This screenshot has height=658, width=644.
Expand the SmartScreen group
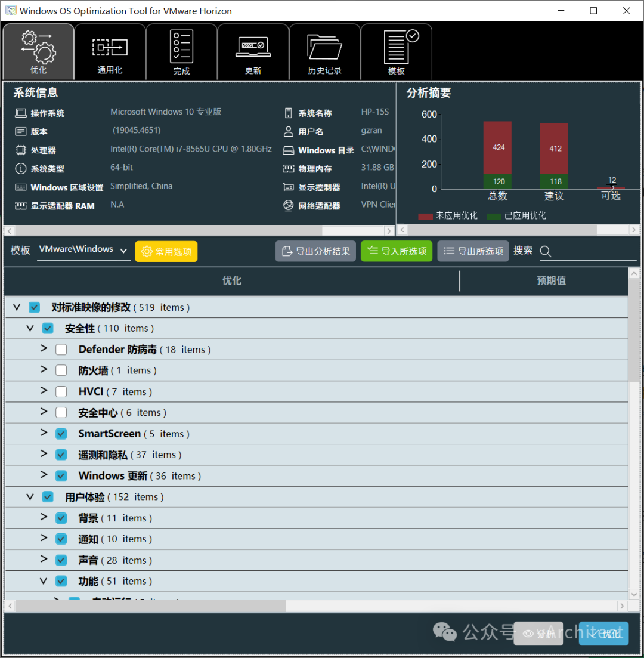[44, 433]
